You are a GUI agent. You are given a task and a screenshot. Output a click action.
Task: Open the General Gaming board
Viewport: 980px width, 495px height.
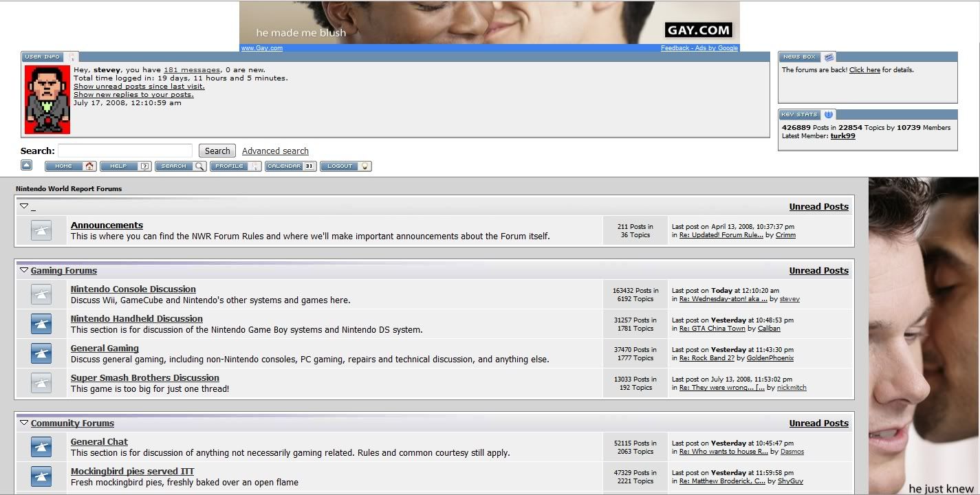(x=105, y=348)
